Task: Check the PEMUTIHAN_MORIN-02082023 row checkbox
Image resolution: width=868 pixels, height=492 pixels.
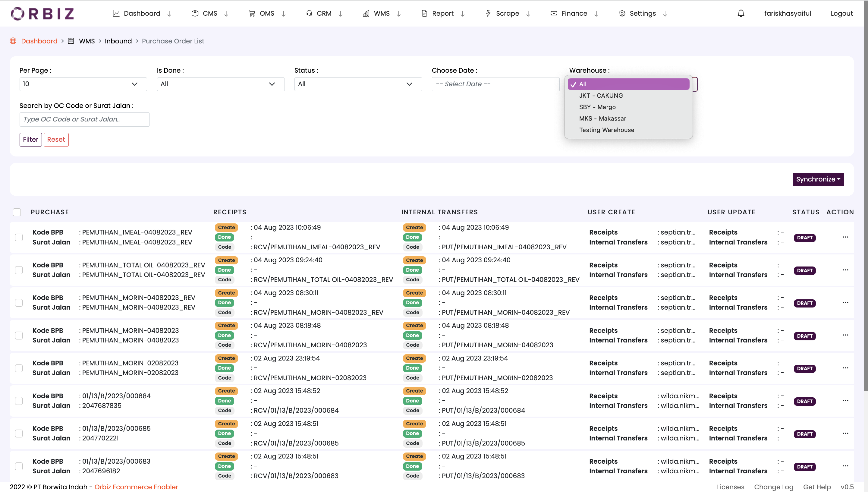Action: [19, 368]
